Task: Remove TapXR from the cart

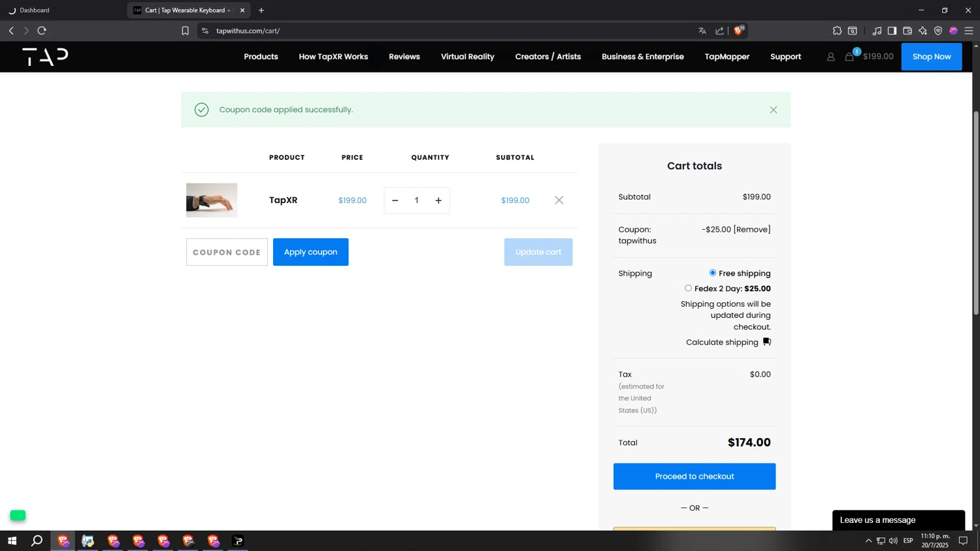Action: [x=559, y=200]
